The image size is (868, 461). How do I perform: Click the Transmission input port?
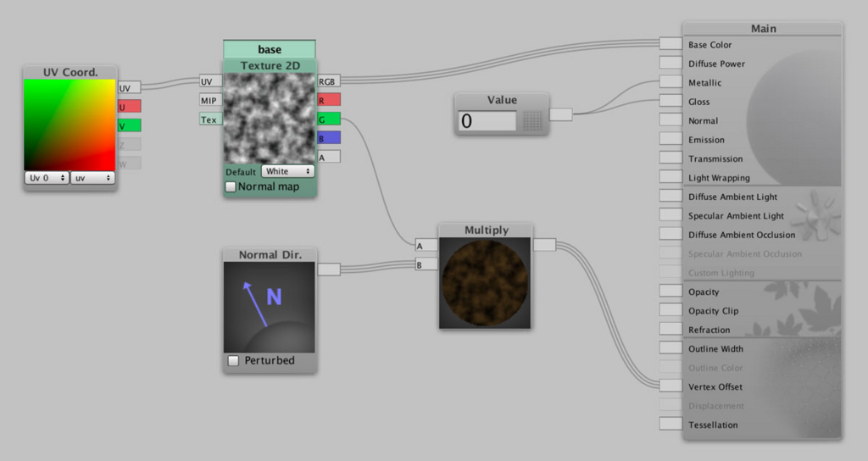[x=670, y=158]
